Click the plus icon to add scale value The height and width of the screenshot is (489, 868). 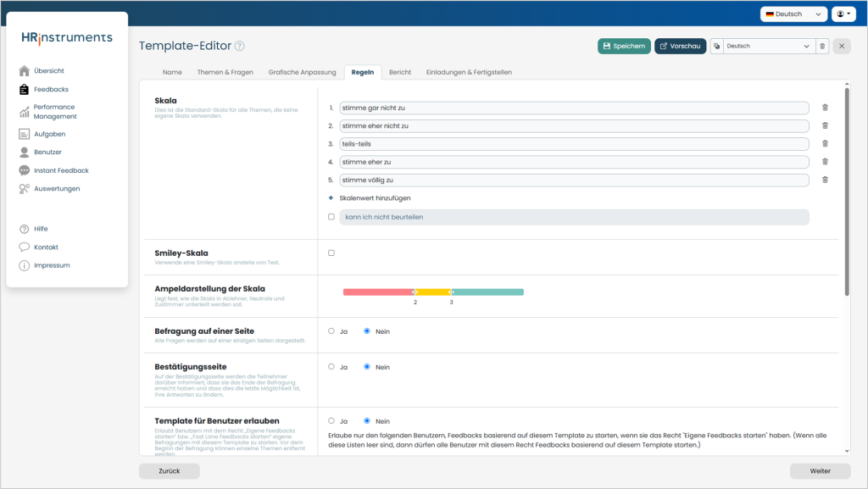point(331,198)
